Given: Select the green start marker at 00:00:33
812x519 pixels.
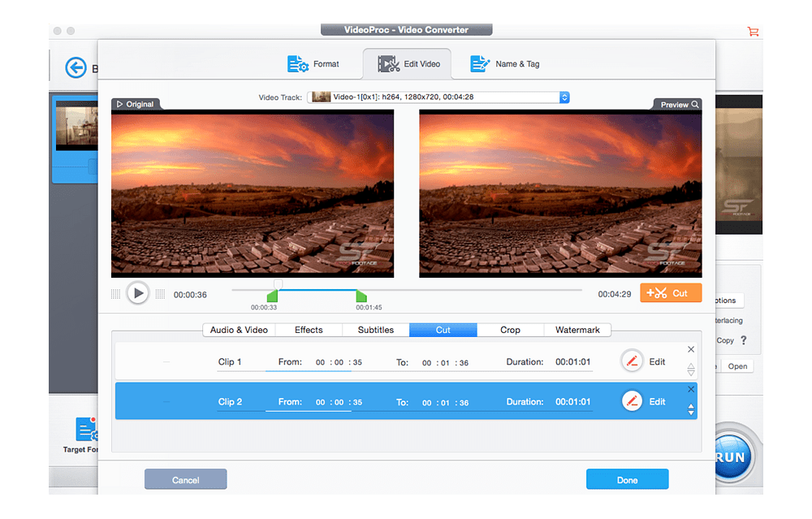Looking at the screenshot, I should tap(272, 296).
